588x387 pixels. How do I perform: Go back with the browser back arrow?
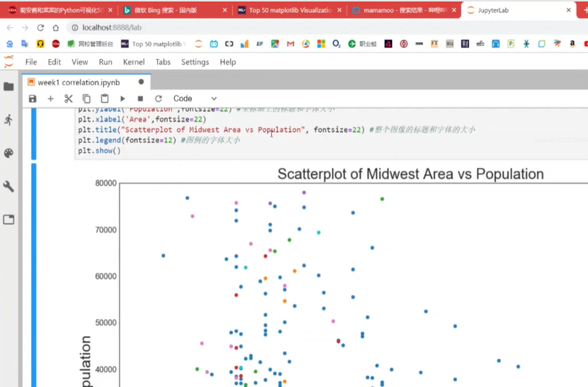pyautogui.click(x=10, y=27)
